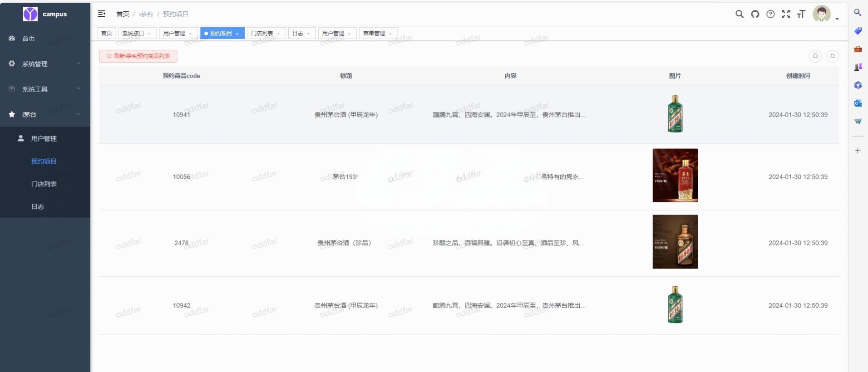This screenshot has height=372, width=868.
Task: Click the browser sidebar search icon
Action: click(858, 13)
